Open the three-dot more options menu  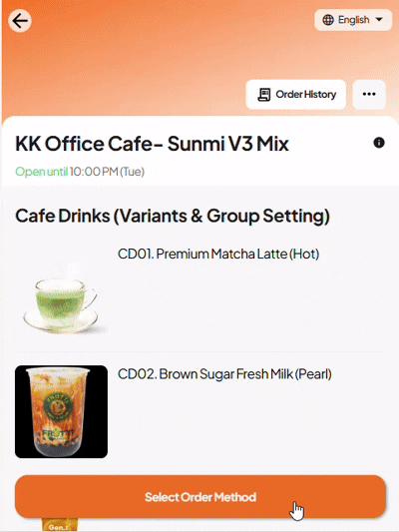(x=369, y=94)
